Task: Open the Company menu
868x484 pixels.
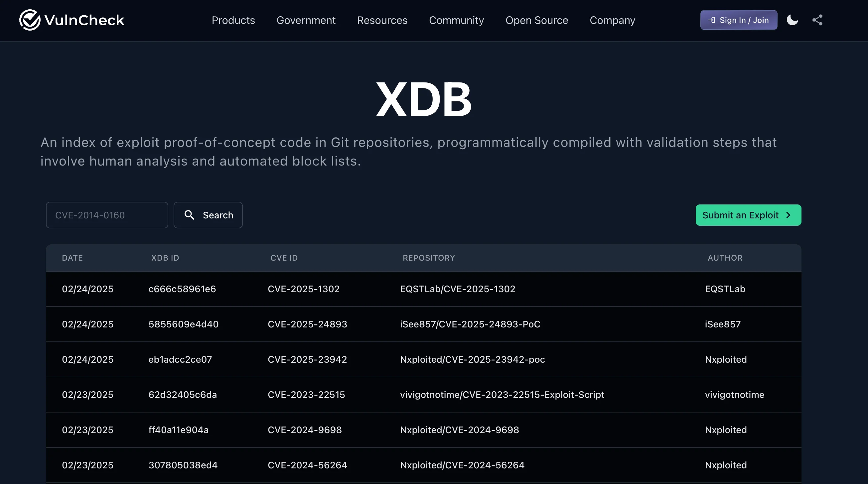Action: 612,20
